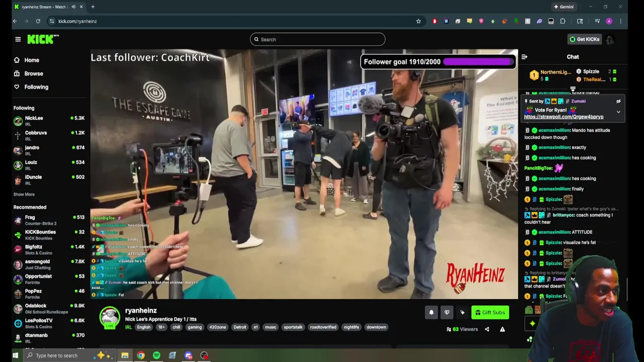This screenshot has width=644, height=362.
Task: Open Discord from taskbar
Action: pyautogui.click(x=188, y=355)
